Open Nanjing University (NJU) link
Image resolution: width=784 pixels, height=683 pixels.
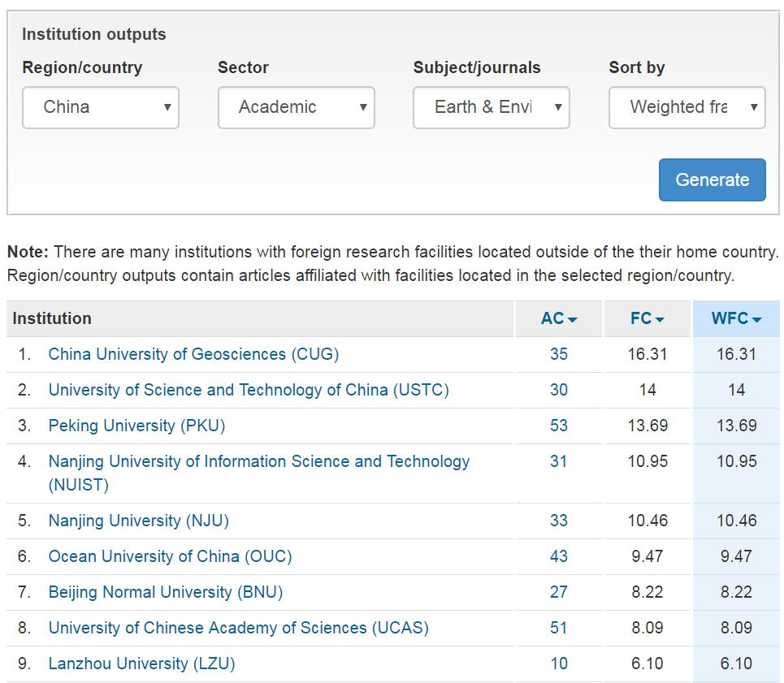coord(138,521)
